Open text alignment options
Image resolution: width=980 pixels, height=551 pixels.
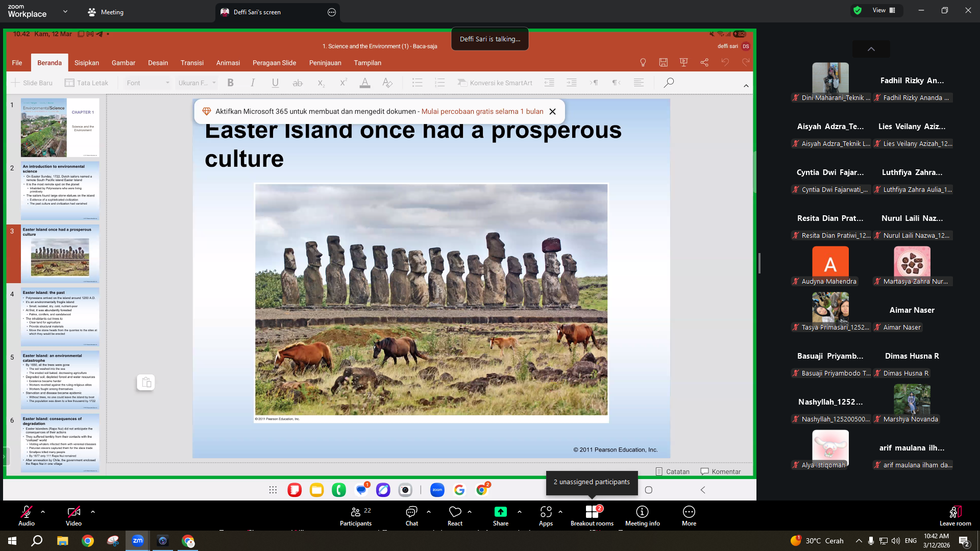coord(639,83)
